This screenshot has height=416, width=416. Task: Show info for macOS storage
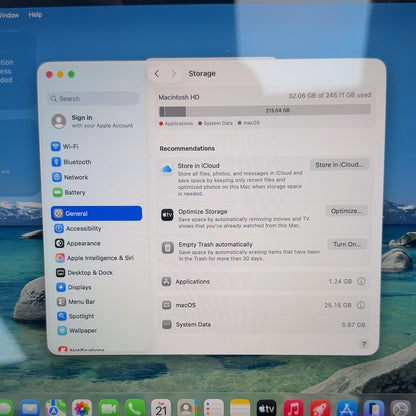coord(361,305)
